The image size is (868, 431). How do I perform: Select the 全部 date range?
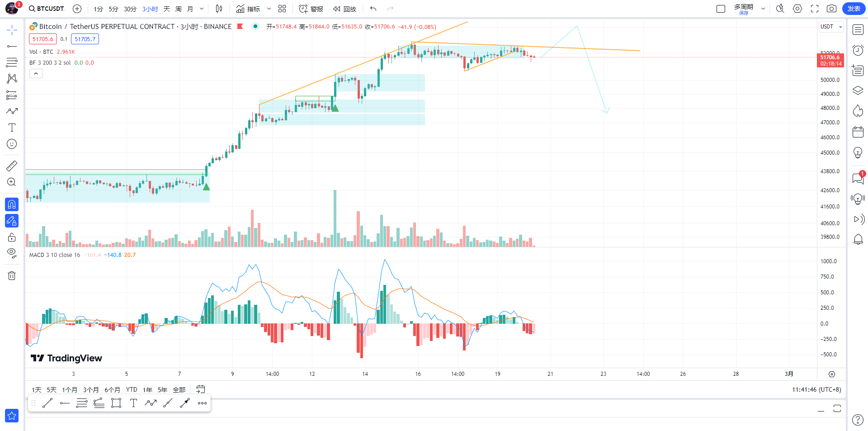click(179, 390)
